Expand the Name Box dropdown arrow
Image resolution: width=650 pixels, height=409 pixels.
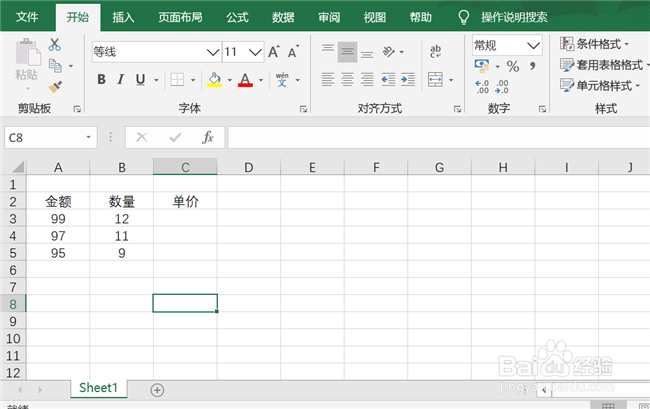pyautogui.click(x=88, y=137)
